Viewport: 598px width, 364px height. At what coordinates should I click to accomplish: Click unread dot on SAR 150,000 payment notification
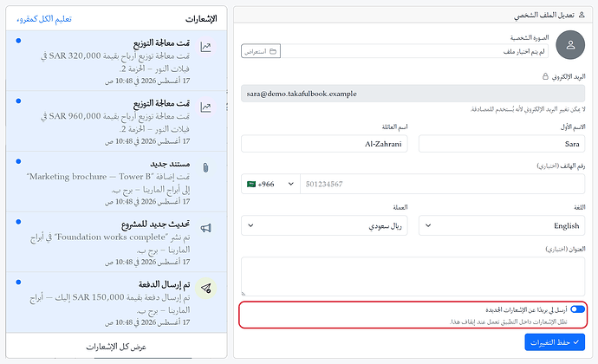(x=18, y=283)
